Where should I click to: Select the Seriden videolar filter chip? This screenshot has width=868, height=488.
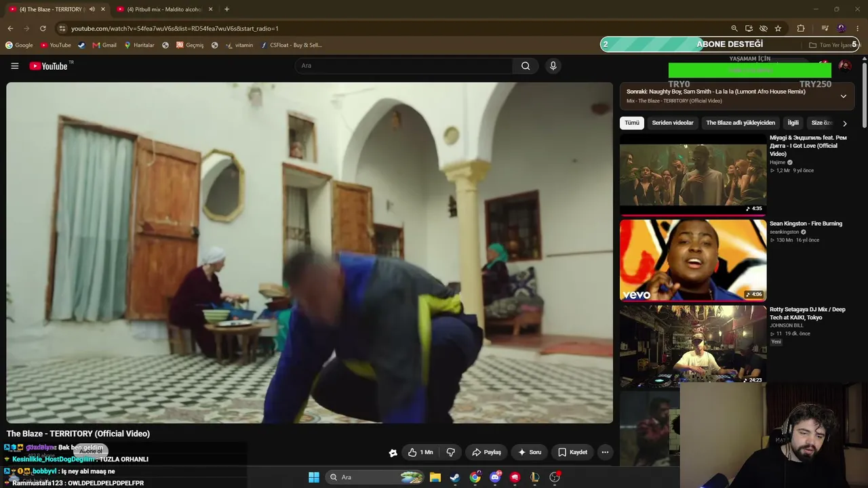coord(673,123)
